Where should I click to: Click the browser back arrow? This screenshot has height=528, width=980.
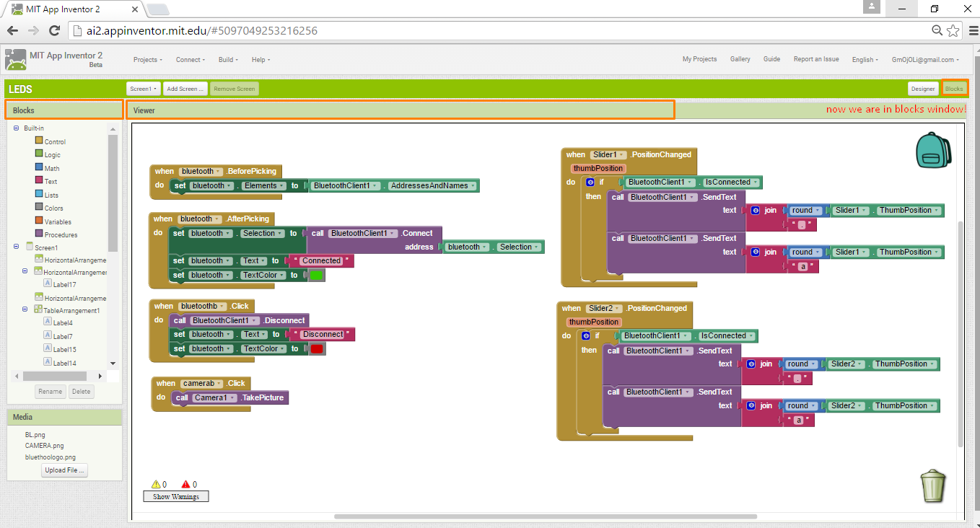[12, 30]
